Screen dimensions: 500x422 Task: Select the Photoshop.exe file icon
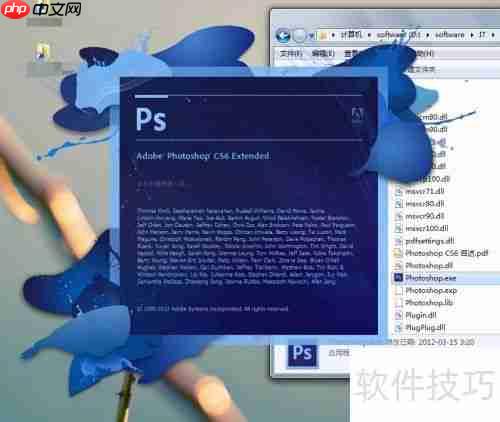pyautogui.click(x=398, y=278)
